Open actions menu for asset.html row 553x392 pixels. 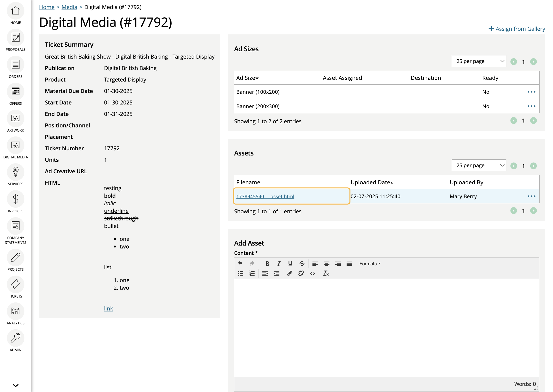(531, 196)
